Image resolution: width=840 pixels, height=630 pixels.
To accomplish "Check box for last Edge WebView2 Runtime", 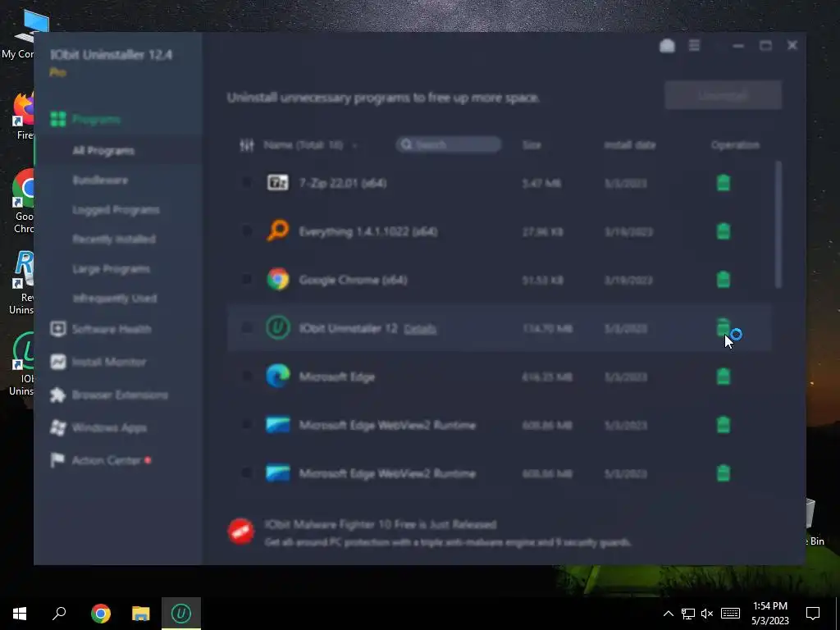I will tap(246, 472).
